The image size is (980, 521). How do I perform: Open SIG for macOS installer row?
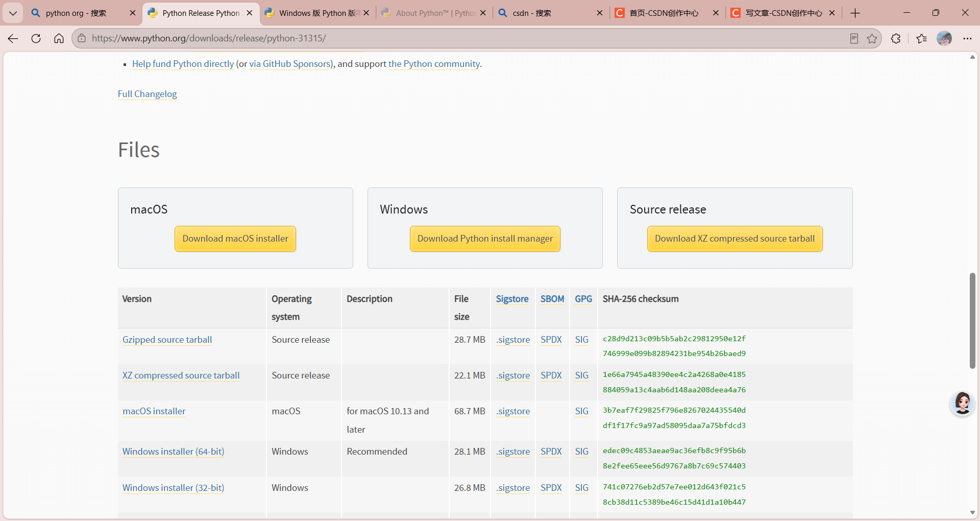pyautogui.click(x=581, y=411)
